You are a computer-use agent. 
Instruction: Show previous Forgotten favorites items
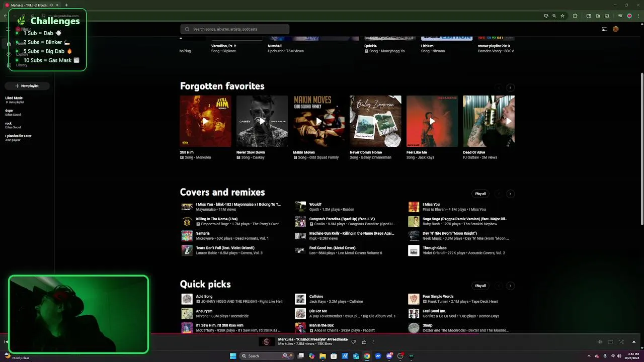499,88
